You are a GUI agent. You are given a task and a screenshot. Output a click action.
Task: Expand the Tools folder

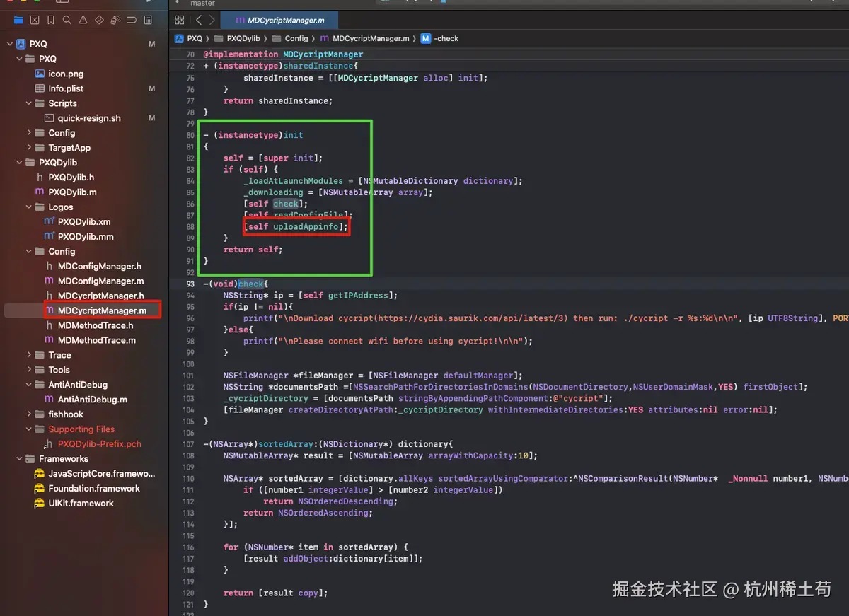29,370
